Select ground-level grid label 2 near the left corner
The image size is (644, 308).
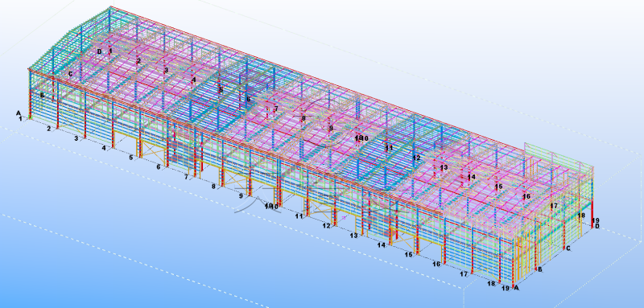pos(48,129)
